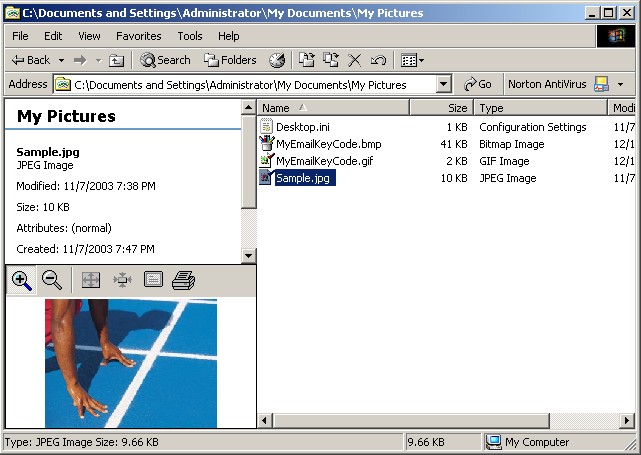Select the Zoom In preview tool
Image resolution: width=641 pixels, height=455 pixels.
tap(22, 280)
